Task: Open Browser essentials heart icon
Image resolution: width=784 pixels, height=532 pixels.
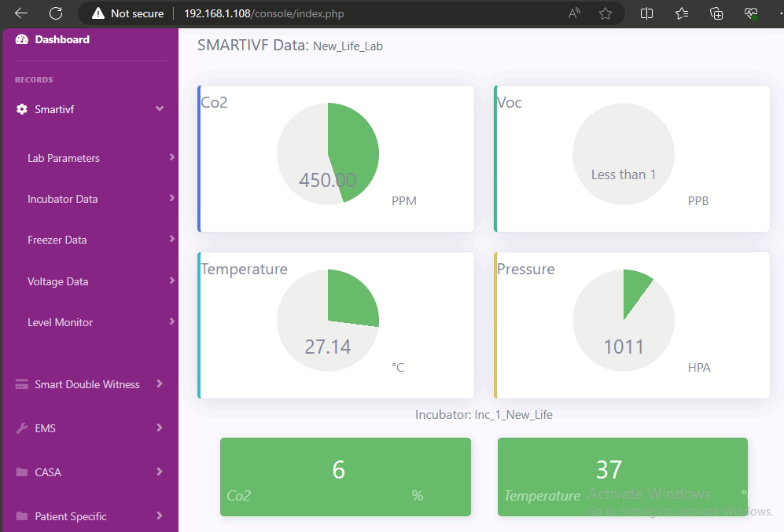Action: (751, 13)
